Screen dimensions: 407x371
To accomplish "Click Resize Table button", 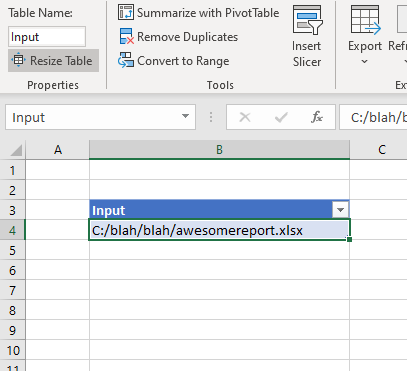I will pyautogui.click(x=53, y=61).
